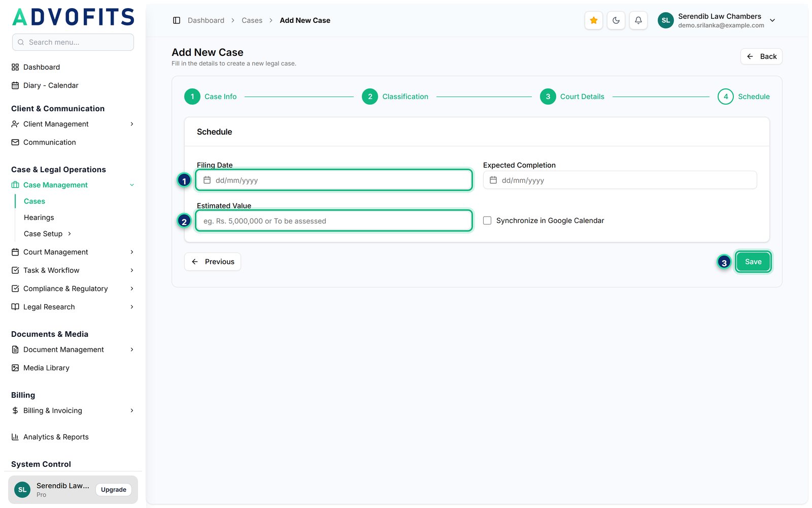The image size is (812, 508).
Task: Click the Billing dollar sign icon
Action: [x=15, y=410]
